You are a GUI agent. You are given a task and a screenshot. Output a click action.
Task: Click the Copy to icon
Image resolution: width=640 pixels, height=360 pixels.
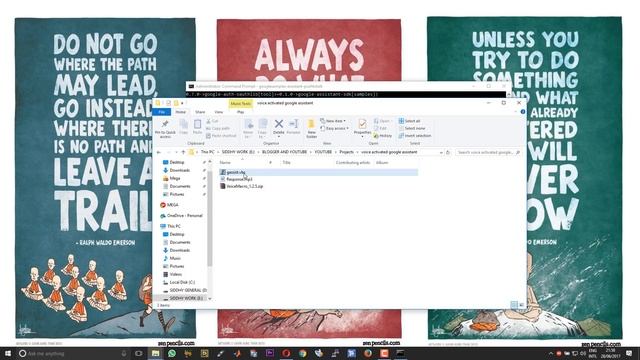pos(262,124)
